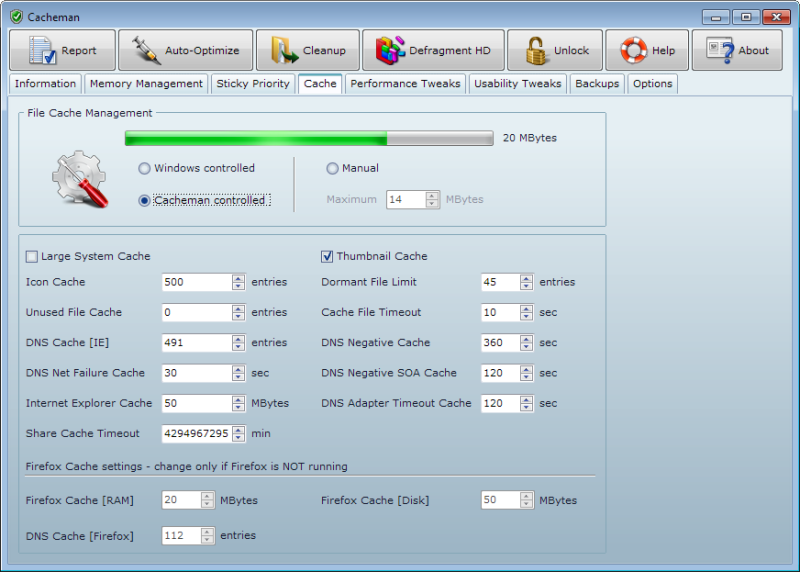Click the Unlock button label
This screenshot has height=572, width=800.
(571, 51)
